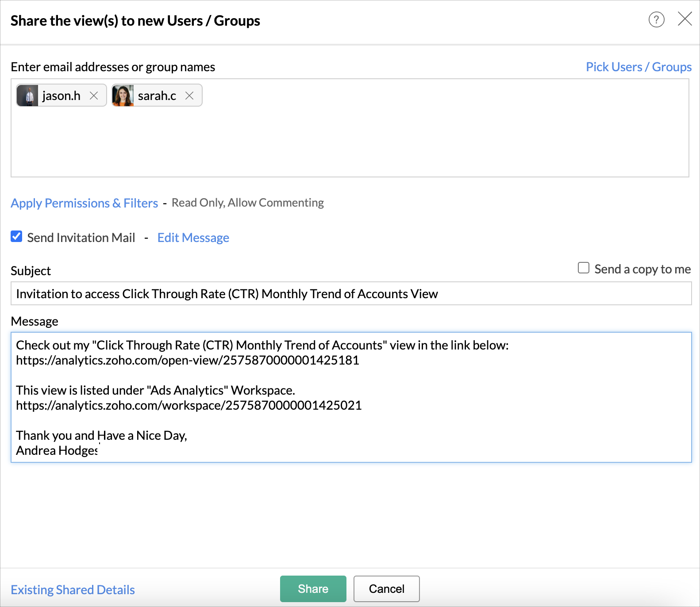Click inside the Message text area

click(x=350, y=420)
